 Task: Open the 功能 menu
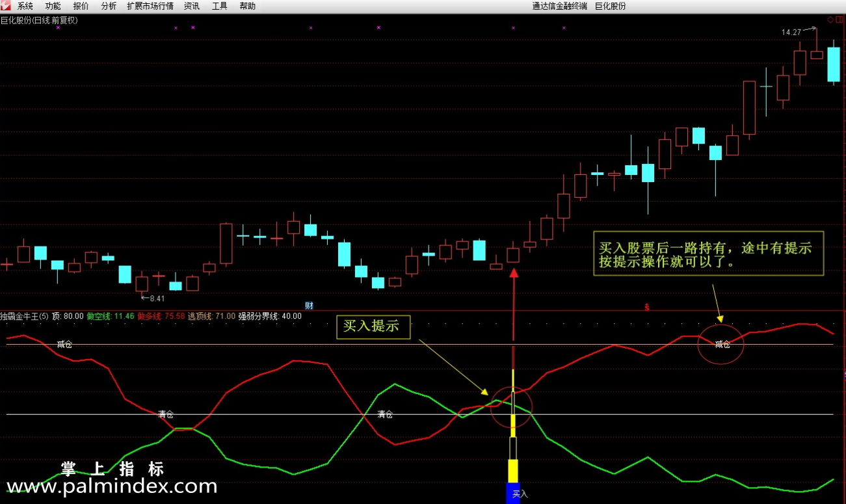tap(53, 7)
